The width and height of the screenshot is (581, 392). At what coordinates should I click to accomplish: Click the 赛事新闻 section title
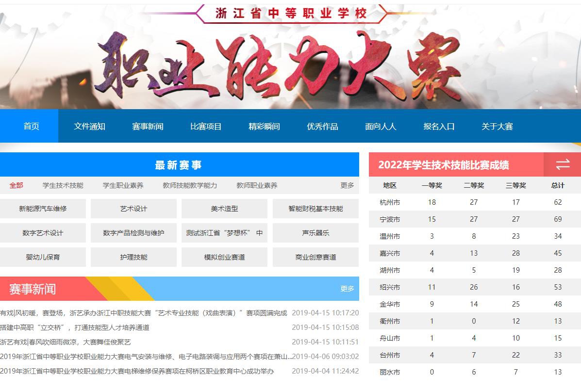33,289
